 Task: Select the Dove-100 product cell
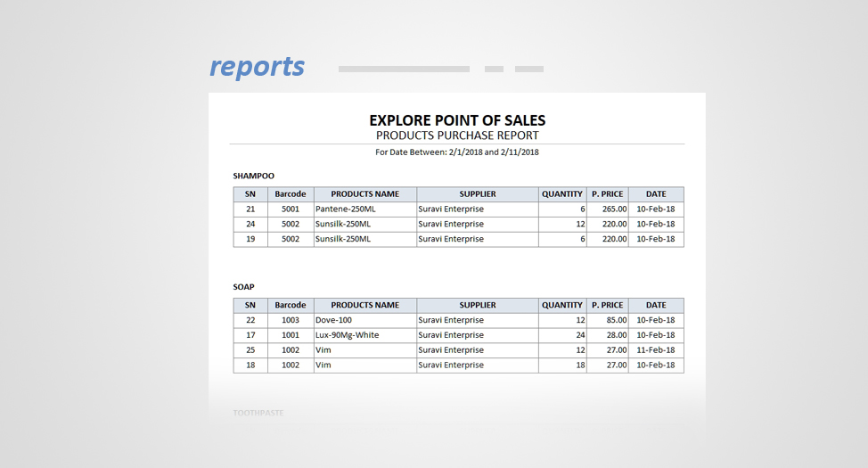(334, 320)
